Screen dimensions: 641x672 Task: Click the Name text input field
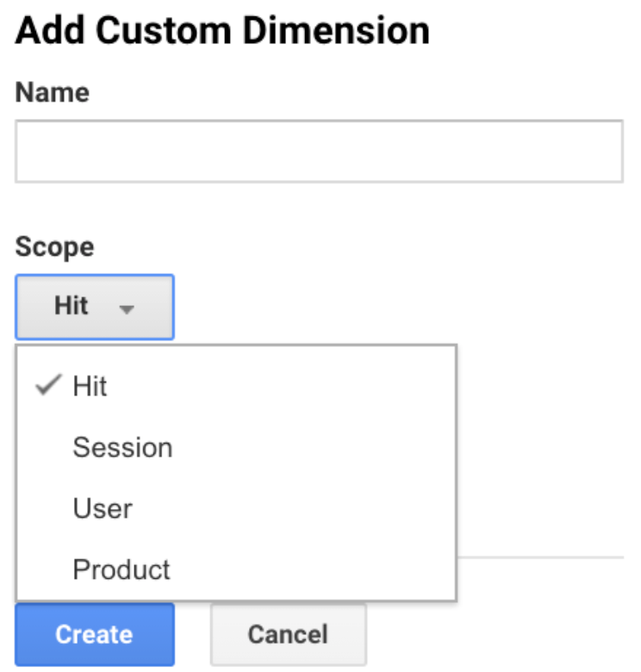pos(319,151)
